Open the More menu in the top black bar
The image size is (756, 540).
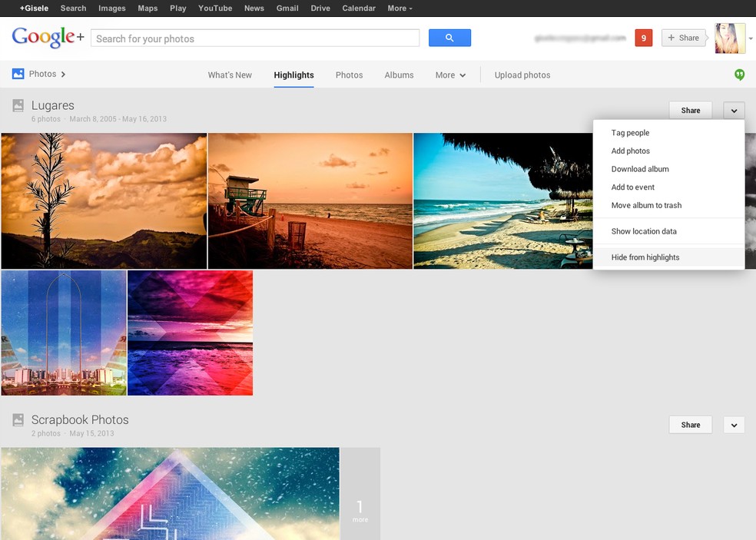click(400, 8)
